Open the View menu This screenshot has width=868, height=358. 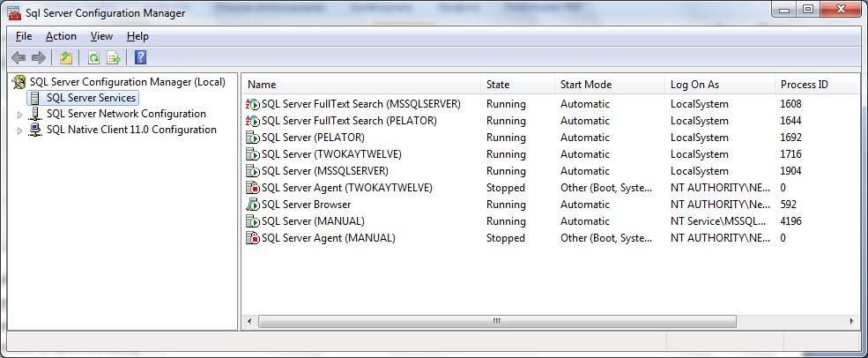click(102, 36)
